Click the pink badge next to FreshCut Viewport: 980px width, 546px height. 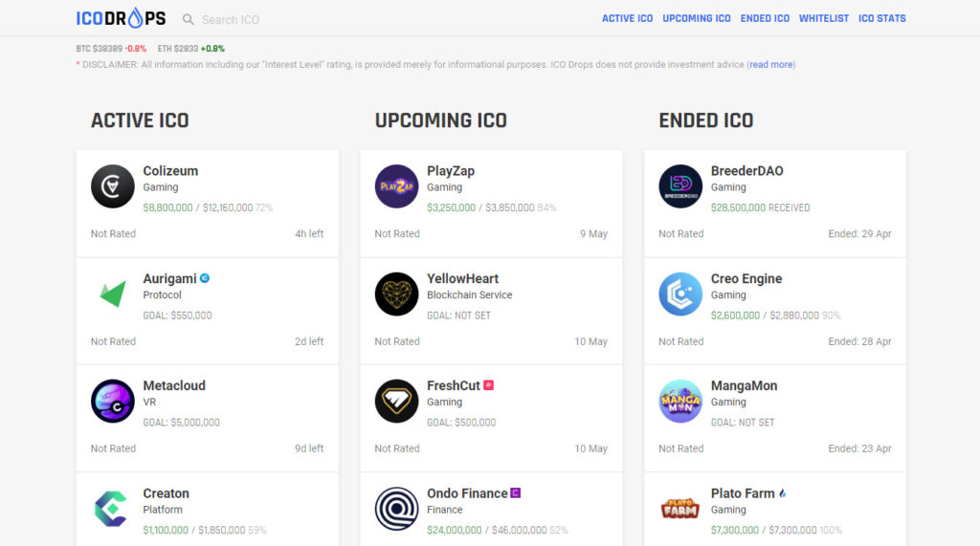(489, 385)
